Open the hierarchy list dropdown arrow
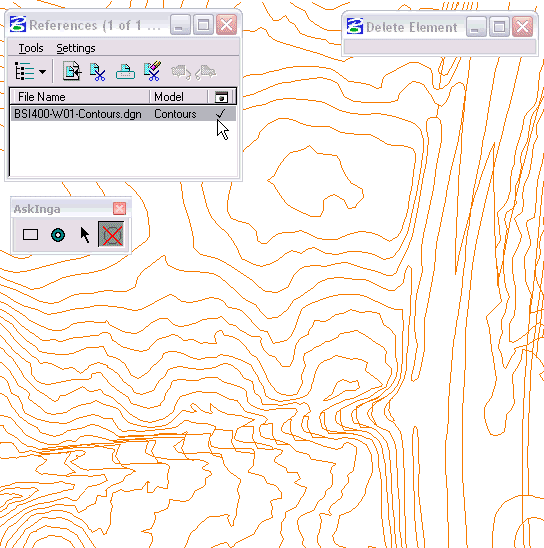 click(42, 72)
